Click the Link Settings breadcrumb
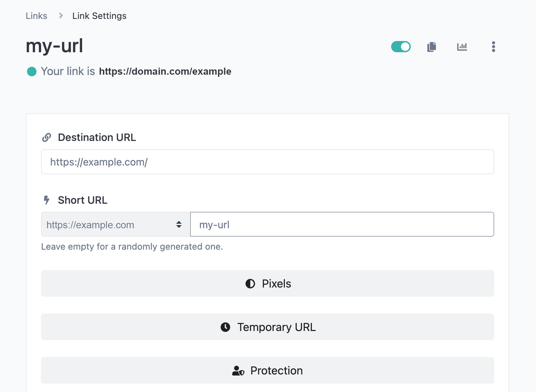 coord(99,16)
